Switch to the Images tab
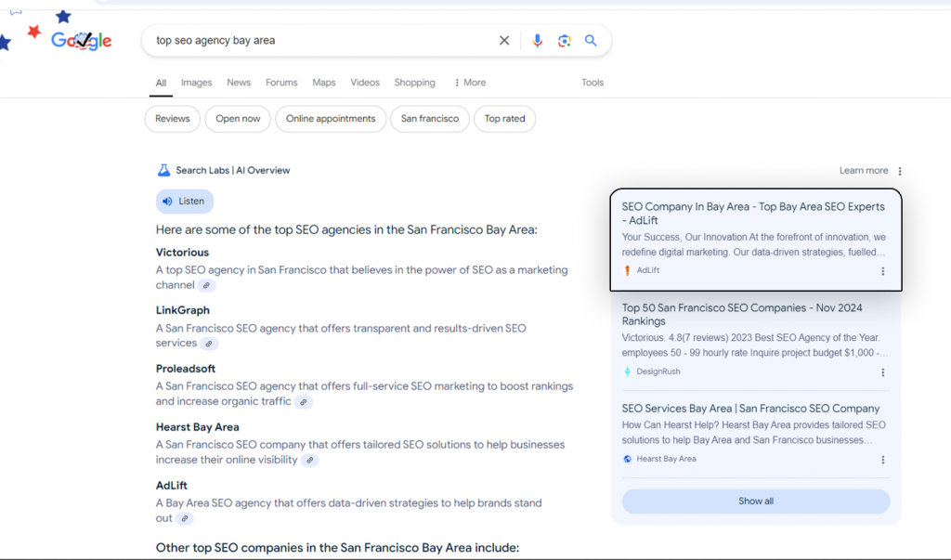The image size is (951, 560). (x=196, y=83)
